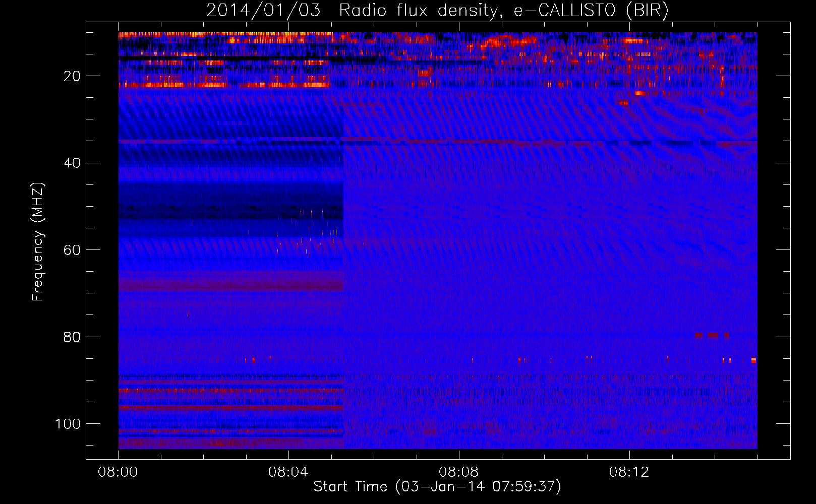
Task: Click the 80 frequency tick label
Action: click(72, 337)
